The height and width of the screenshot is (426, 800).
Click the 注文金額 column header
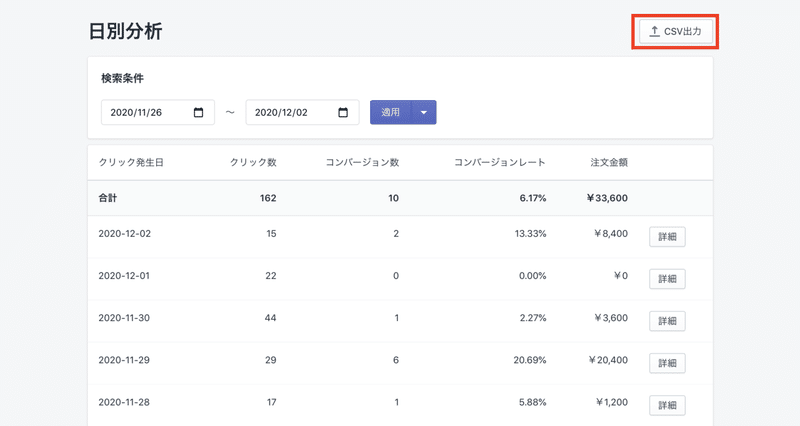(609, 163)
